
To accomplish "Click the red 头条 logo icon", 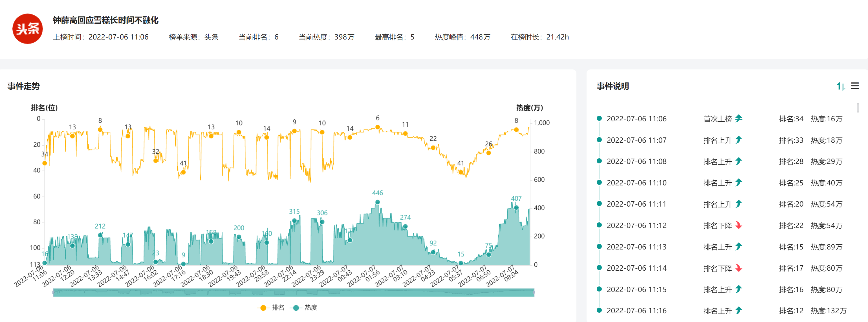I will pyautogui.click(x=28, y=29).
